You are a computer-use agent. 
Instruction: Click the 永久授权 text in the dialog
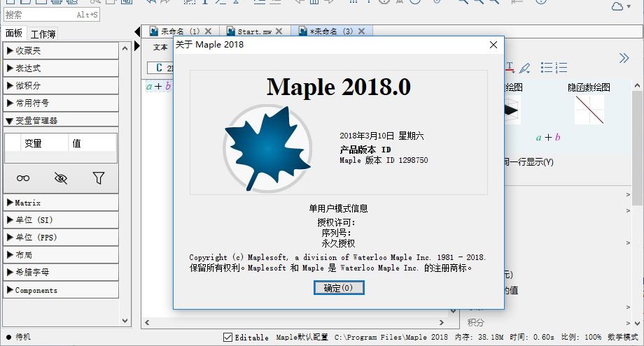coord(338,243)
